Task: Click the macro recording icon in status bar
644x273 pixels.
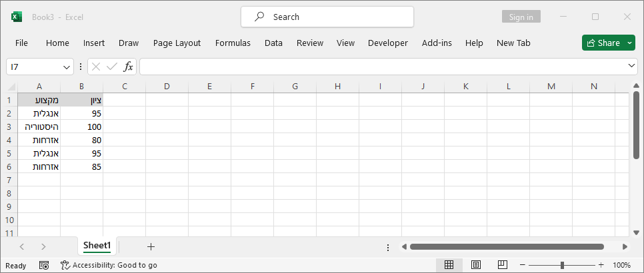Action: point(43,265)
